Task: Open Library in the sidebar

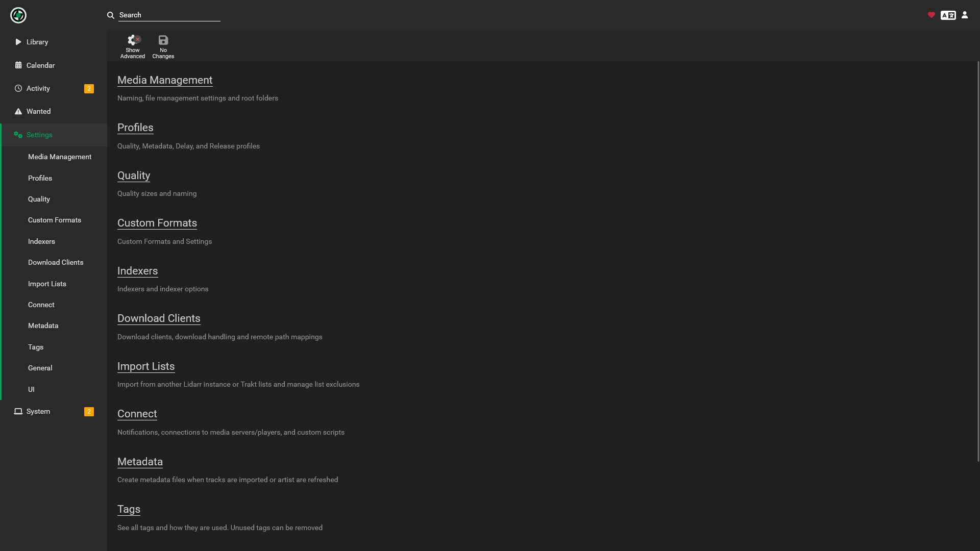Action: tap(54, 42)
